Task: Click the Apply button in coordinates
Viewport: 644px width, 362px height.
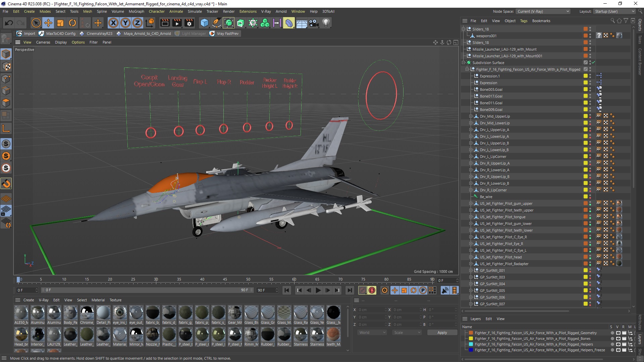Action: (x=442, y=333)
